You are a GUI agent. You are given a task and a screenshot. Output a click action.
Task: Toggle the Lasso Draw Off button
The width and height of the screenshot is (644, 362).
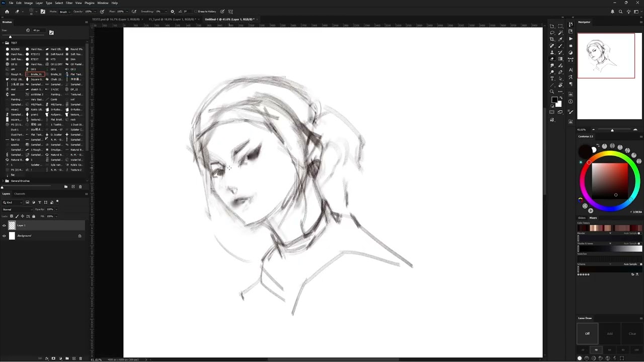point(587,334)
